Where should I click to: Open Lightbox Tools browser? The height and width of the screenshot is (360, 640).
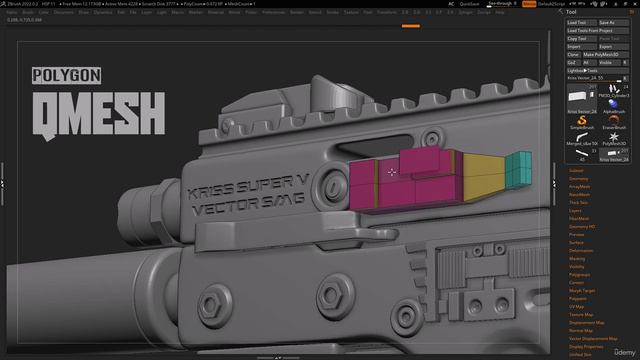coord(598,70)
